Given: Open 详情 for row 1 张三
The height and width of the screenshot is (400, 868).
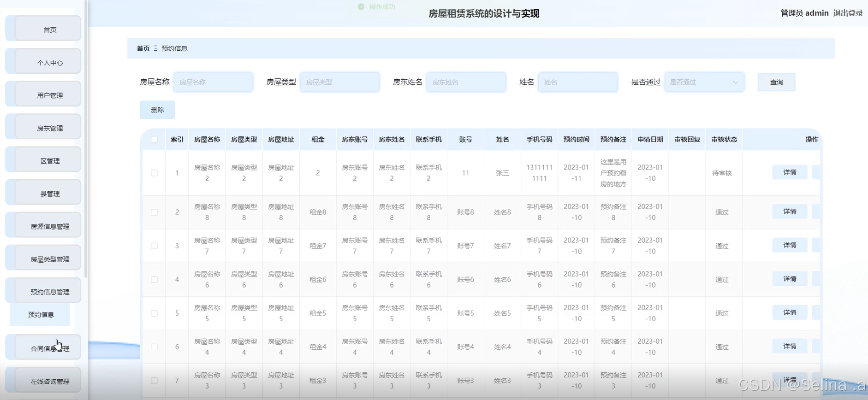Looking at the screenshot, I should tap(790, 172).
